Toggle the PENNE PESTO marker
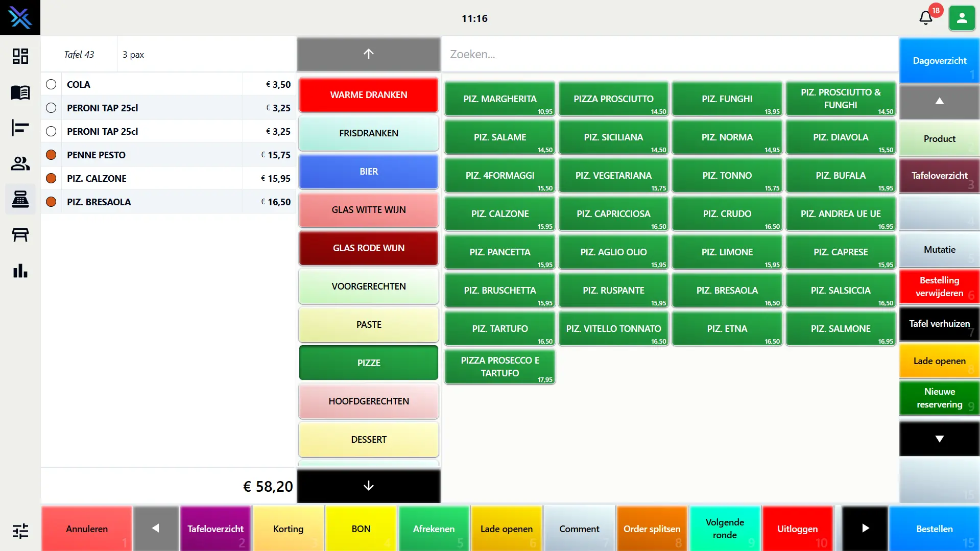980x551 pixels. pyautogui.click(x=51, y=155)
